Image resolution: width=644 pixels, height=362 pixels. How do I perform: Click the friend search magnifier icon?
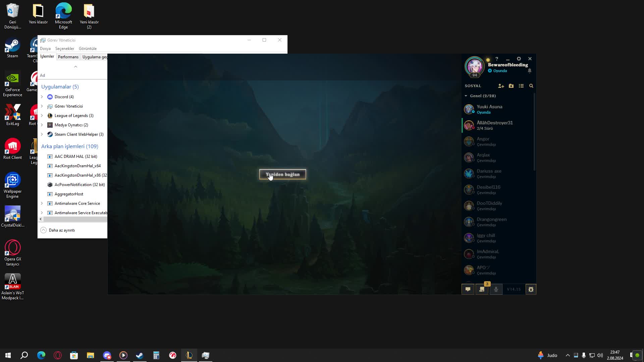[x=531, y=86]
